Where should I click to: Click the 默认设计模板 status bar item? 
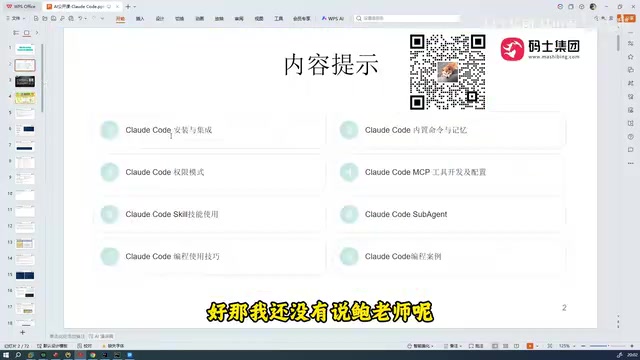coord(52,346)
